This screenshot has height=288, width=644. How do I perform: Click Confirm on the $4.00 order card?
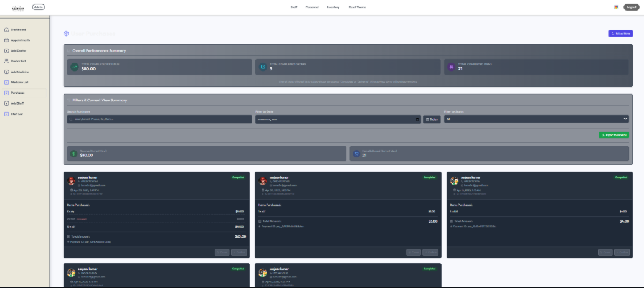click(x=622, y=253)
